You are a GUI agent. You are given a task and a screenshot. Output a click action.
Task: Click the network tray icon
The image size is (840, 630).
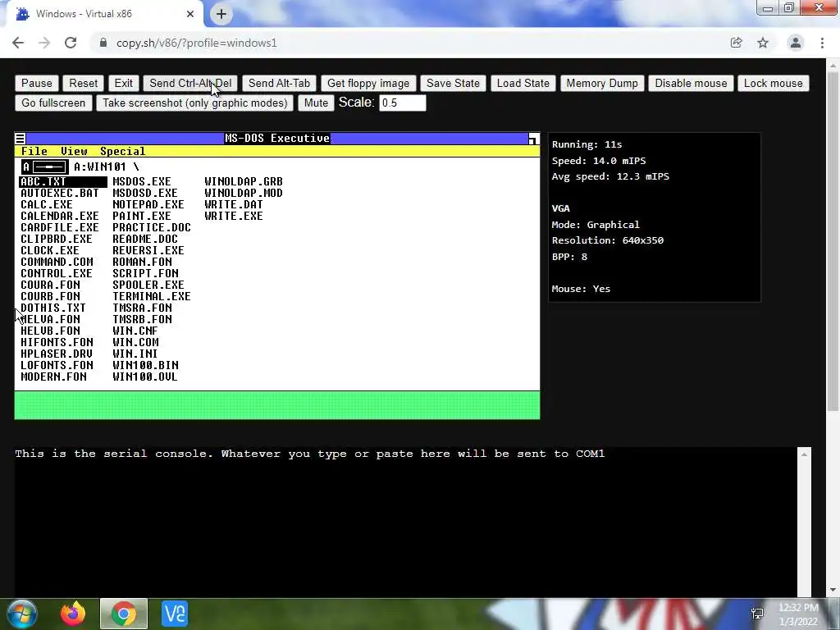tap(757, 614)
